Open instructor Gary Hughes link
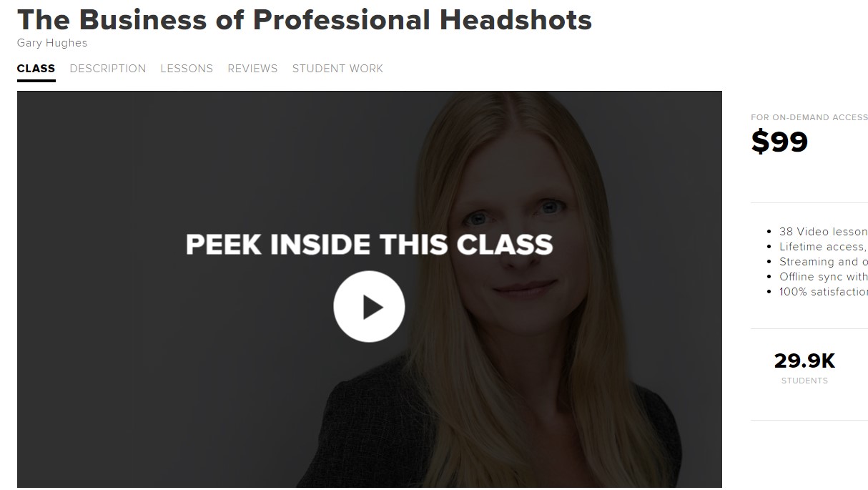This screenshot has height=490, width=868. [x=52, y=43]
